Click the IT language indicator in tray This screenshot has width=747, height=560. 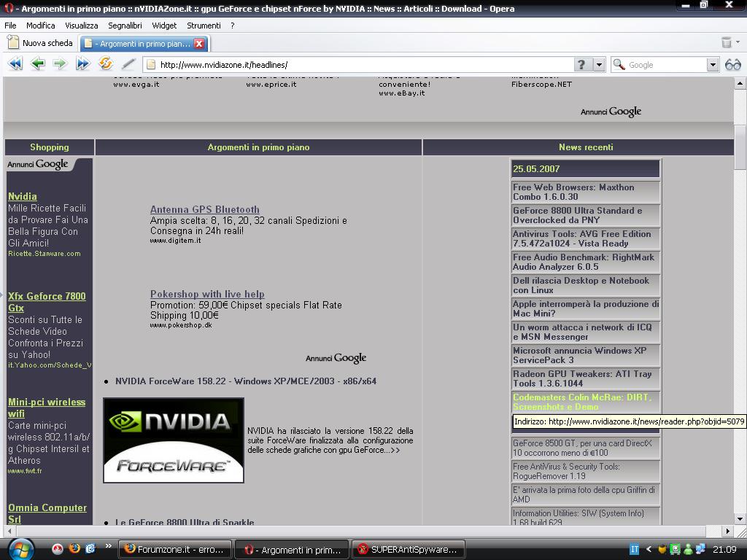pos(634,550)
